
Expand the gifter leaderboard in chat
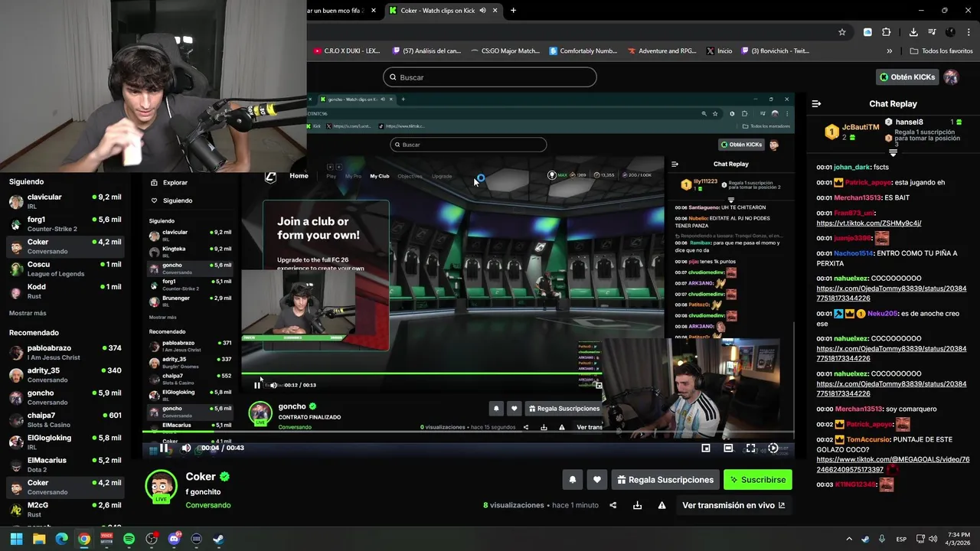click(x=893, y=153)
